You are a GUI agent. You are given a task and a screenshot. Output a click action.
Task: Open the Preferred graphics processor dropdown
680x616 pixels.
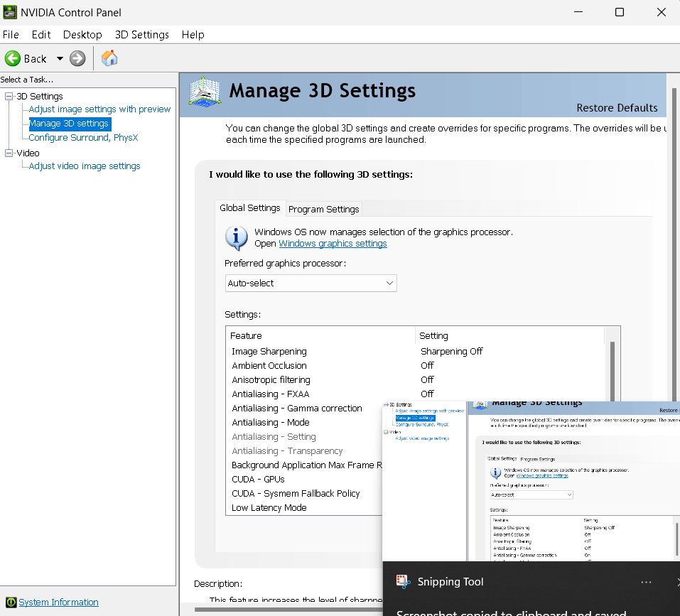(311, 283)
